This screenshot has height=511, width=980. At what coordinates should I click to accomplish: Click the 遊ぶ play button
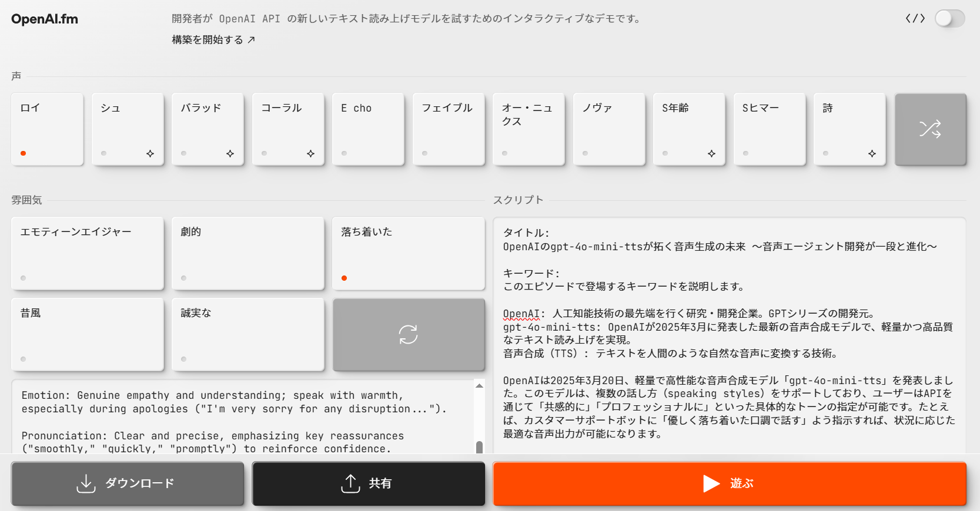click(x=730, y=483)
